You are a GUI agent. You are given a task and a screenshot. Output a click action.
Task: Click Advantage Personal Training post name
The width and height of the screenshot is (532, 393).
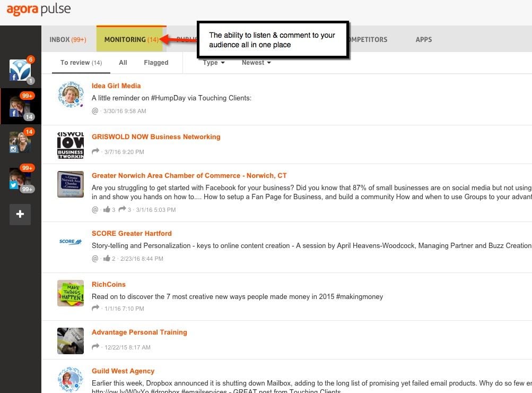pyautogui.click(x=139, y=332)
